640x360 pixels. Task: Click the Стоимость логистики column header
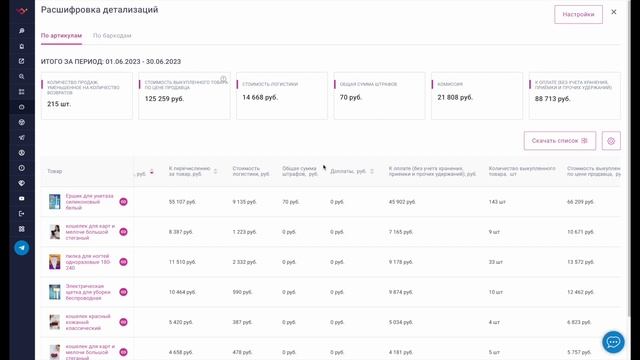(251, 171)
